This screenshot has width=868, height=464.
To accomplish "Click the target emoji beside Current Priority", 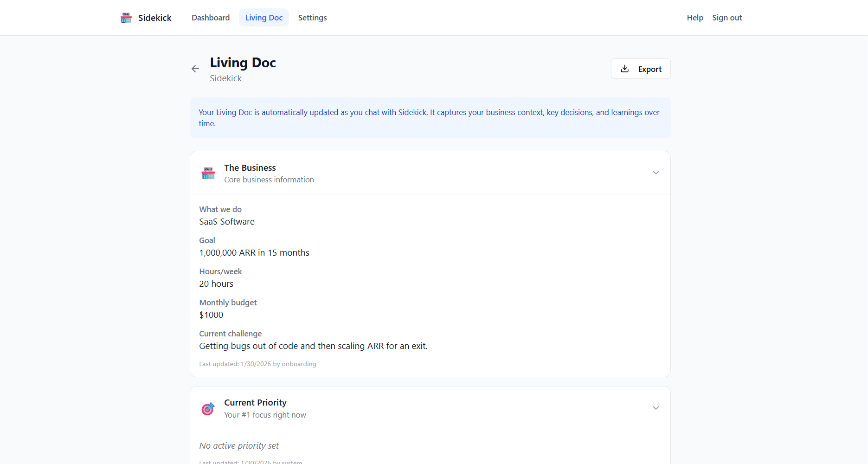I will (x=208, y=408).
